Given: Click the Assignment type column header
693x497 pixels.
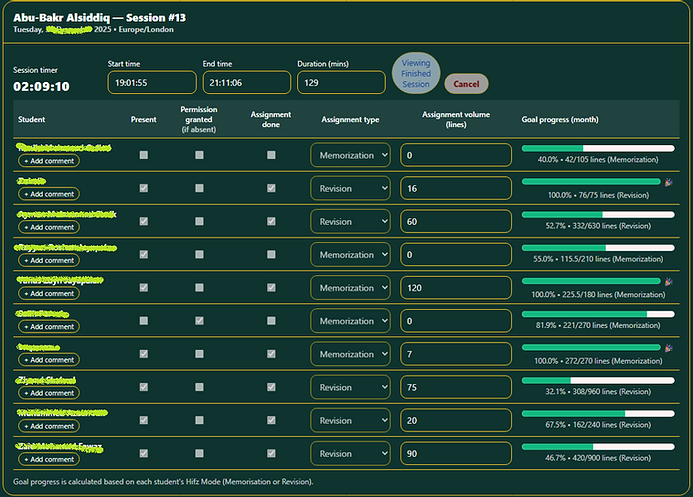Looking at the screenshot, I should (350, 119).
